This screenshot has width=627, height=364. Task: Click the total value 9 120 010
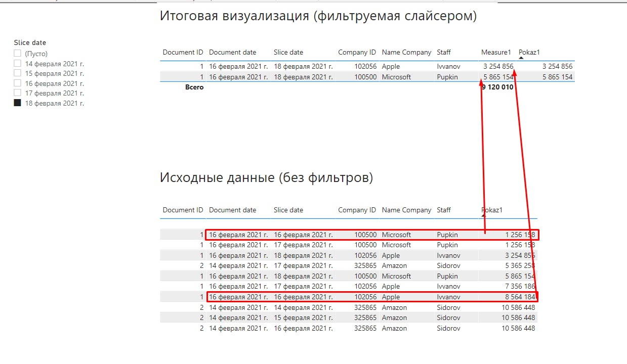coord(497,87)
